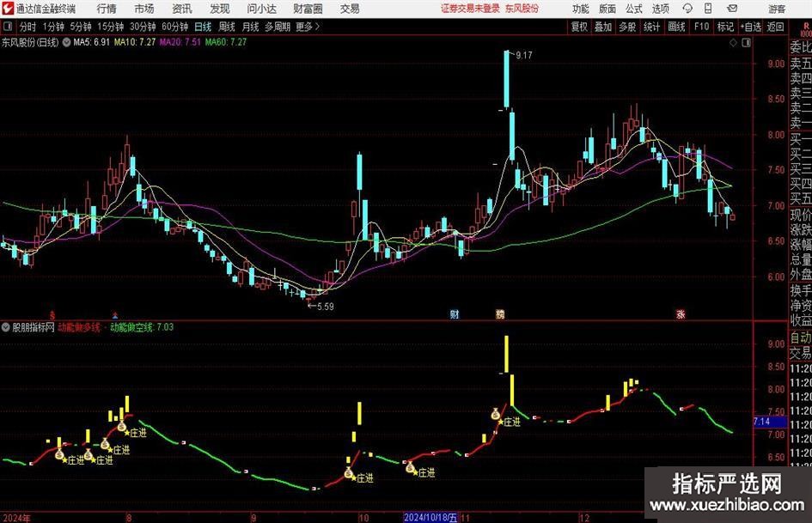Image resolution: width=812 pixels, height=523 pixels.
Task: Click the money bag signal under the 9.17 spike
Action: coord(496,414)
